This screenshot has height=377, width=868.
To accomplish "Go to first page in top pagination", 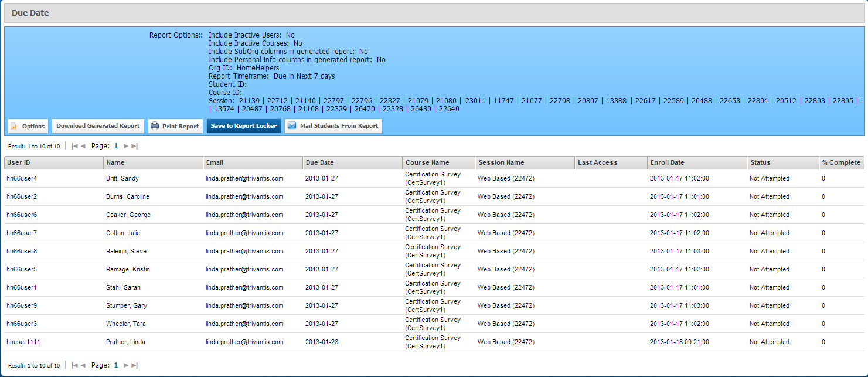I will 74,146.
